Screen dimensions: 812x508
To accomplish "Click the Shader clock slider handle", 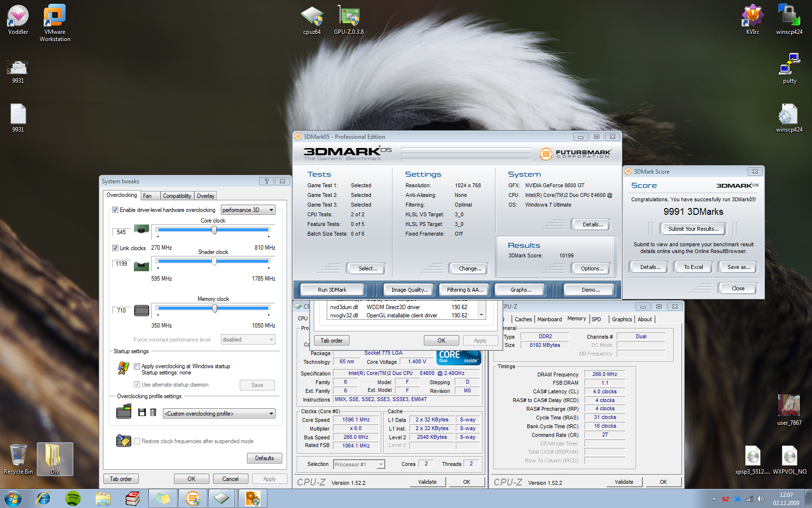I will coord(214,261).
